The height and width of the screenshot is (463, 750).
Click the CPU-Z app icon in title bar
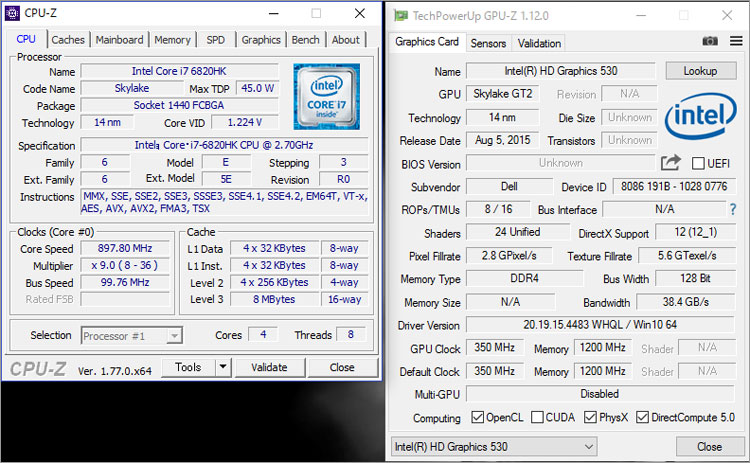(12, 13)
